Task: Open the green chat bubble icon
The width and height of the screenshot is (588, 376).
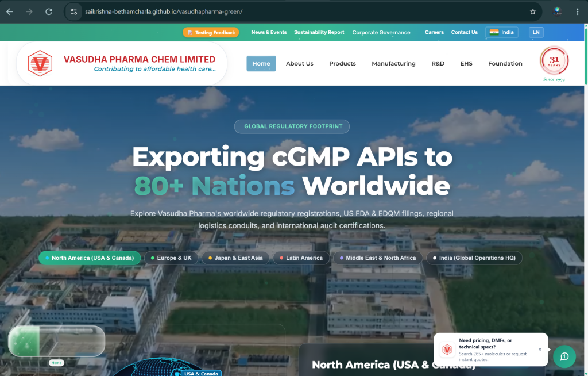Action: click(564, 356)
